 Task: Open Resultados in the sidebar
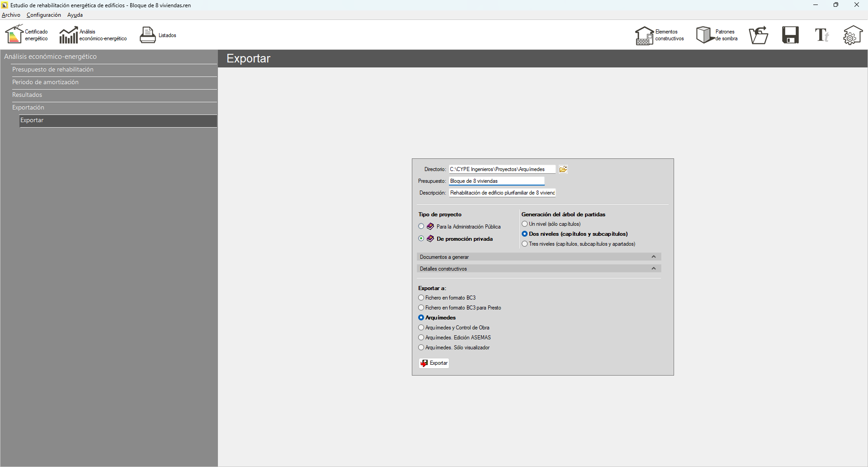(x=114, y=95)
